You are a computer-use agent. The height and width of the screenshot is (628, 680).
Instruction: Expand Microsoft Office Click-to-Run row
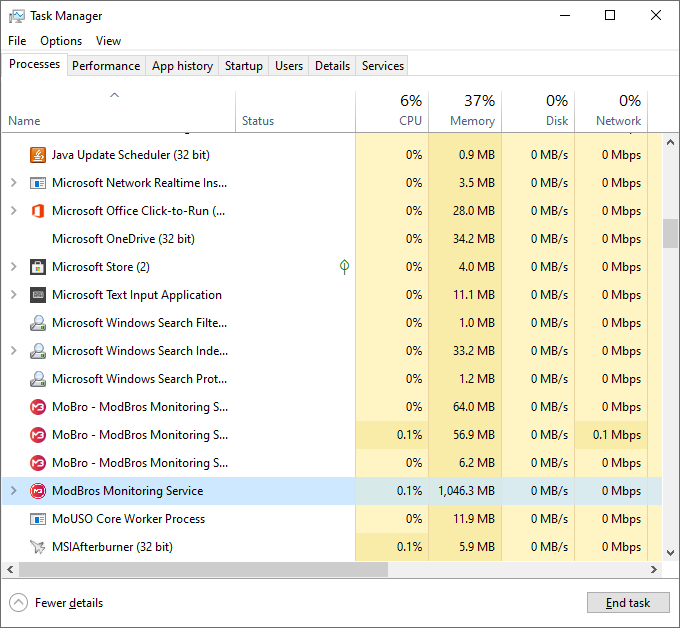click(x=13, y=211)
